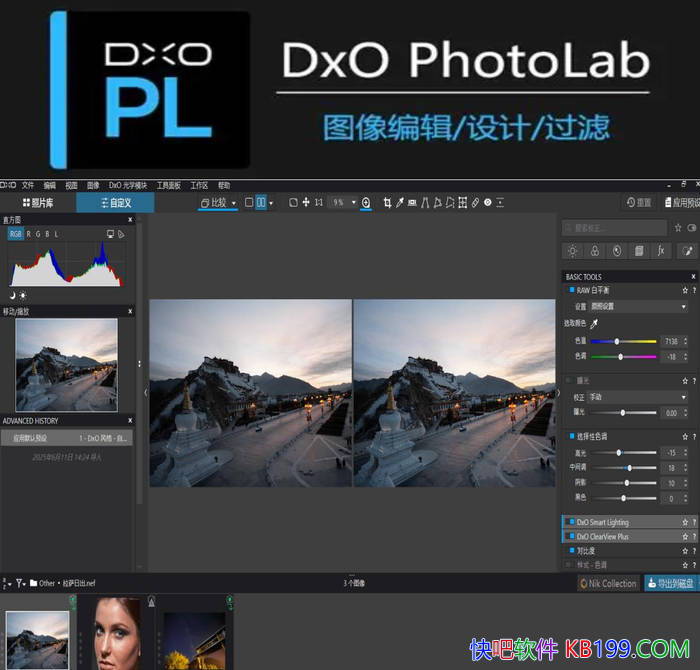700x670 pixels.
Task: Click the 导出到磁盘 export button
Action: coord(671,583)
